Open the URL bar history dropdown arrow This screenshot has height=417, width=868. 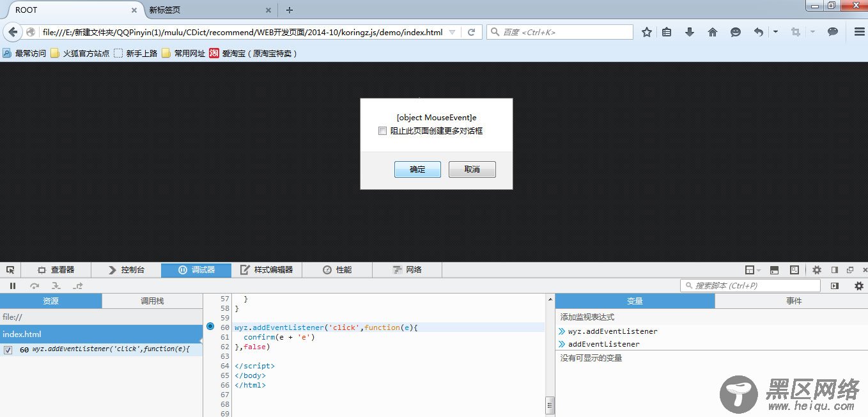pyautogui.click(x=453, y=32)
